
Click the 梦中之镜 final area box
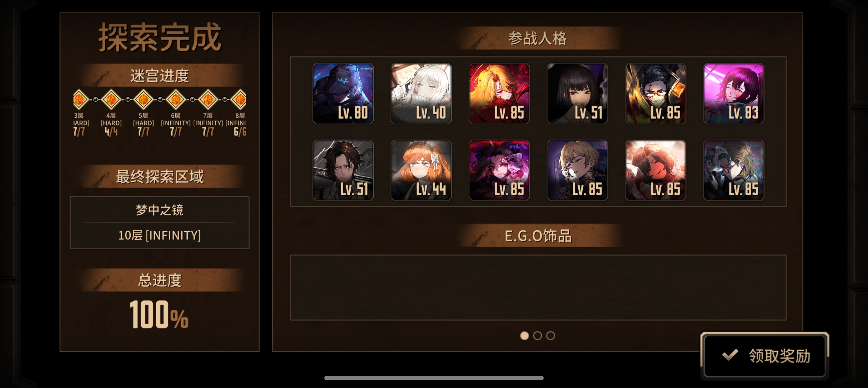[x=159, y=222]
